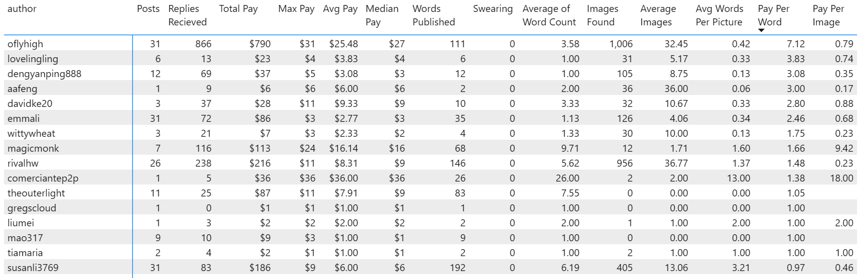The image size is (868, 278).
Task: Select the oflyhigh author row
Action: tap(430, 44)
